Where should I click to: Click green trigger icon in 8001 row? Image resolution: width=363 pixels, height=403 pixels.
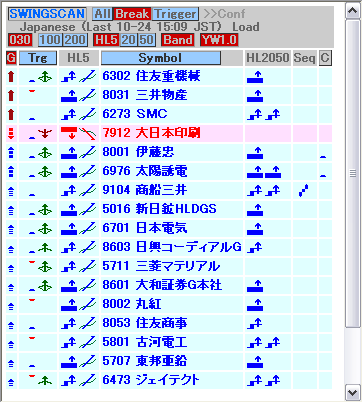point(45,153)
